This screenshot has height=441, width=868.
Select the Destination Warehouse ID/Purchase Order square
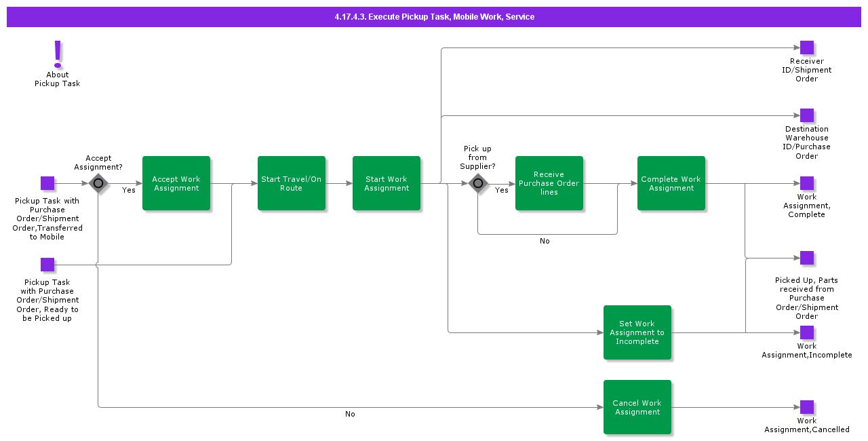(x=807, y=115)
